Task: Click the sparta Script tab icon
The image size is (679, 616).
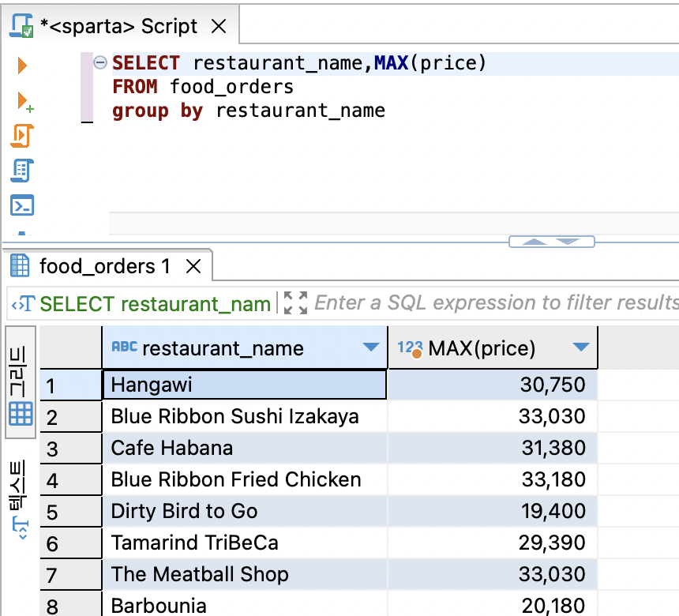Action: pos(21,26)
